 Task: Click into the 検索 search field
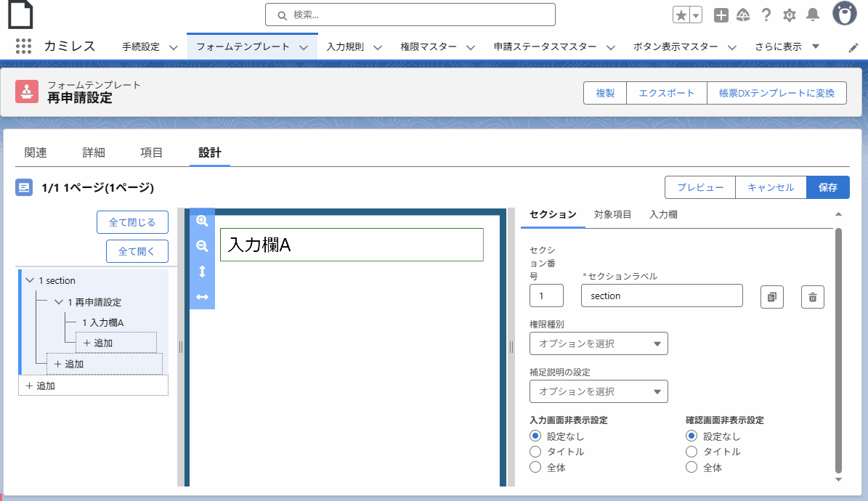[x=410, y=15]
